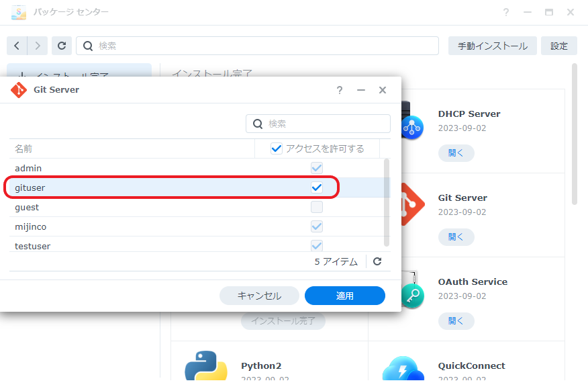Viewport: 588px width, 387px height.
Task: Click the Package Center forward arrow
Action: point(38,46)
